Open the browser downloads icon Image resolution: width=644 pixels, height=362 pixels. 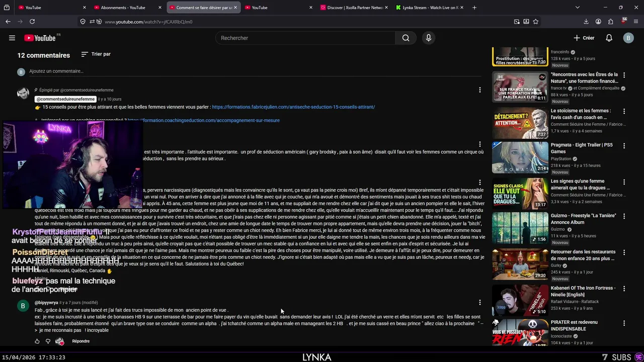coord(586,22)
